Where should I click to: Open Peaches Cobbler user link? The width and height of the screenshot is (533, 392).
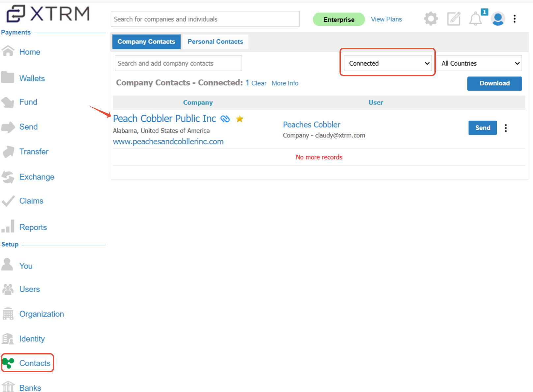pyautogui.click(x=311, y=125)
